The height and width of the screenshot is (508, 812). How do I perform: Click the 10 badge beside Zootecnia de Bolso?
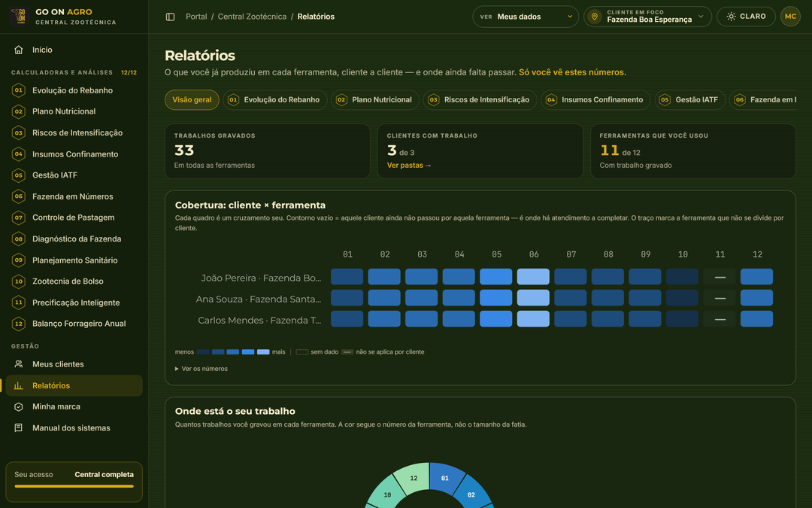click(x=19, y=281)
